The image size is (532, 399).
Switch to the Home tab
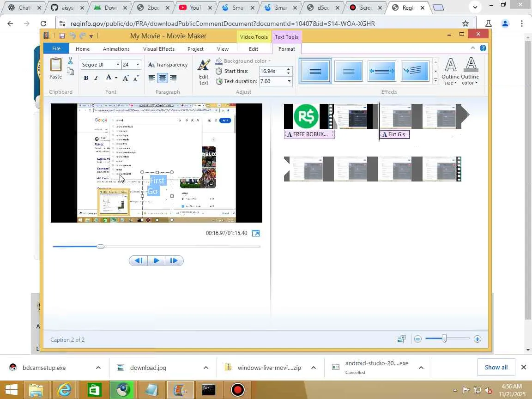[83, 49]
